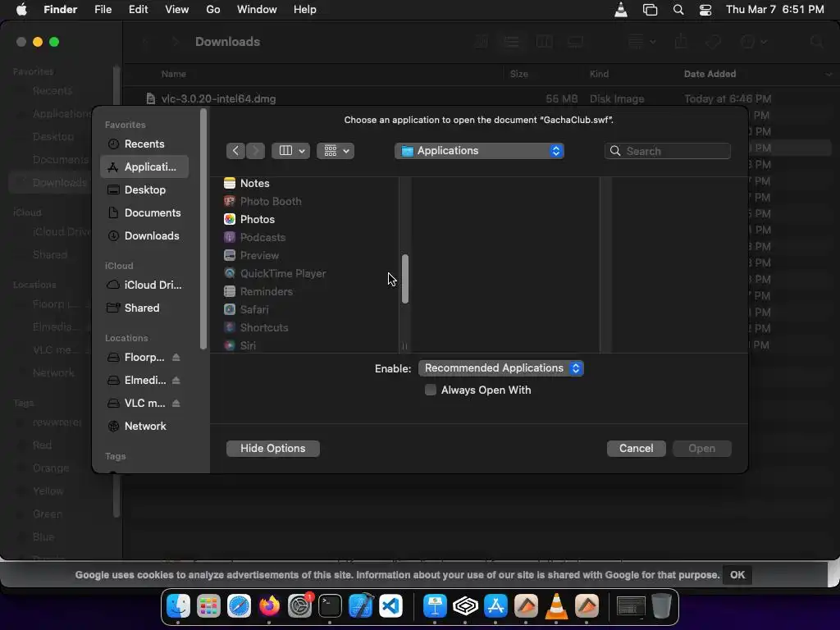Open Spotlight search in the menu bar

[678, 10]
